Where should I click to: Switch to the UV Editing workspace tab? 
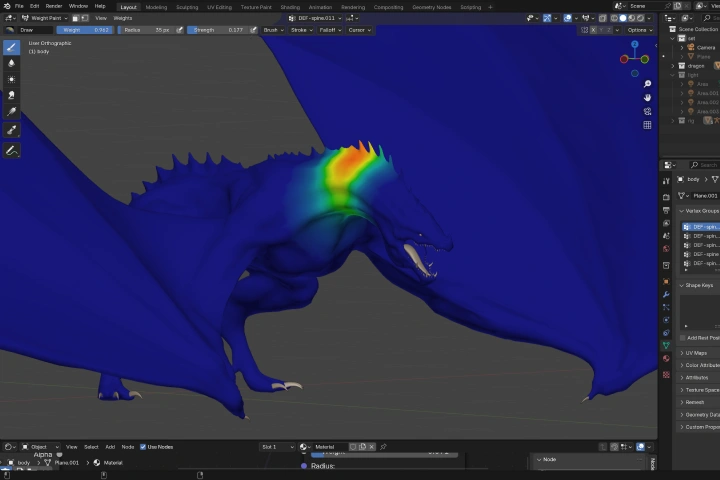point(219,7)
